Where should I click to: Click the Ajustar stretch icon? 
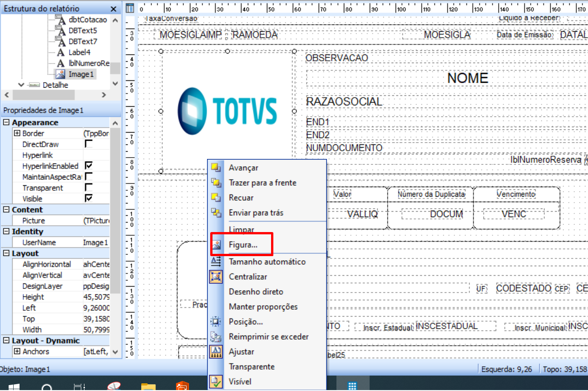point(216,351)
